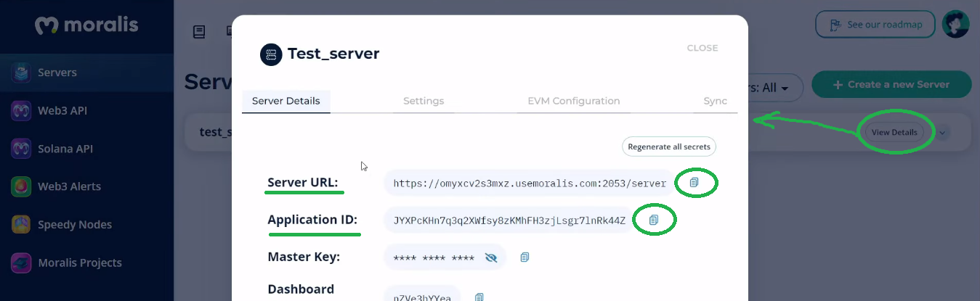This screenshot has width=980, height=301.
Task: Copy the Dashboard value nZVe3hYYea
Action: tap(479, 297)
